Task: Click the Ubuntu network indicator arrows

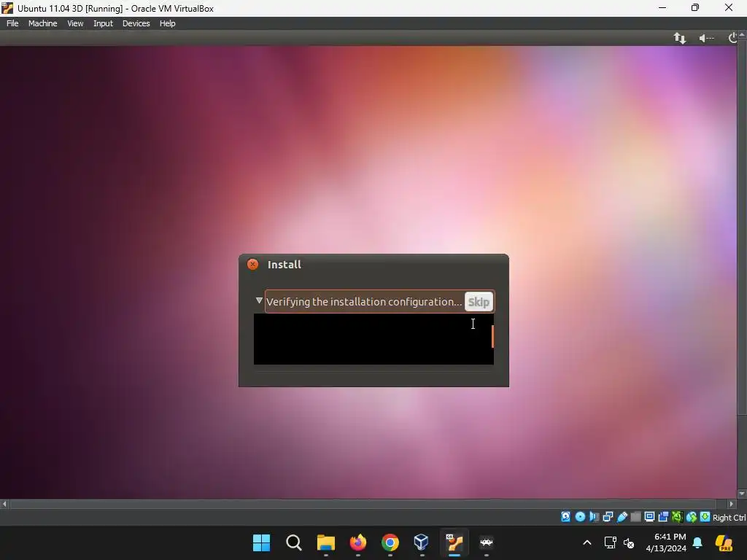Action: pyautogui.click(x=680, y=38)
